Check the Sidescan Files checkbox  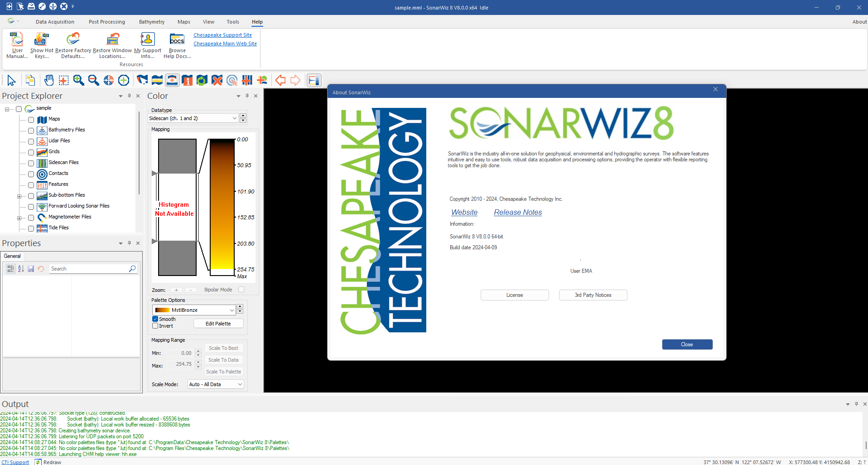coord(31,163)
